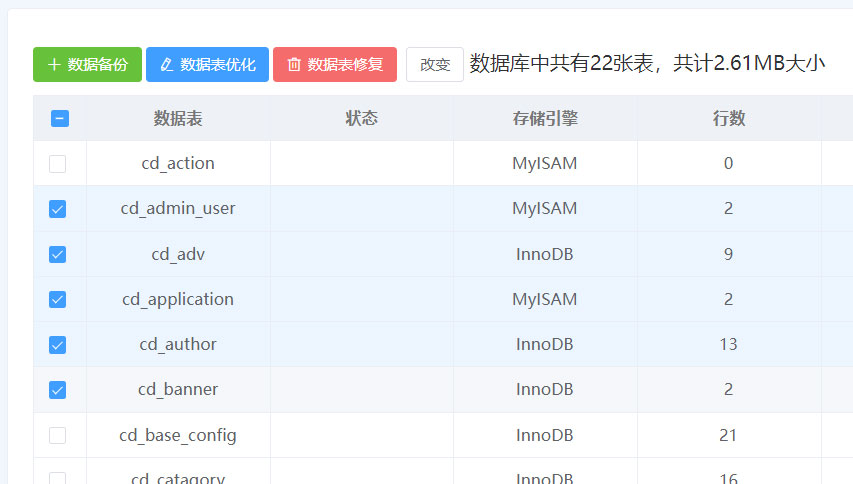Click the 数据表修复 red button
The image size is (853, 484).
pyautogui.click(x=335, y=65)
